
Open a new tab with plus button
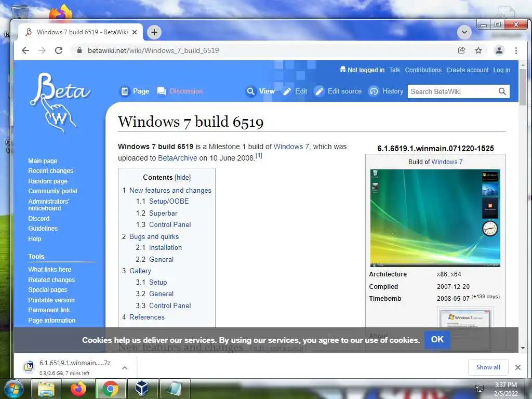point(154,32)
